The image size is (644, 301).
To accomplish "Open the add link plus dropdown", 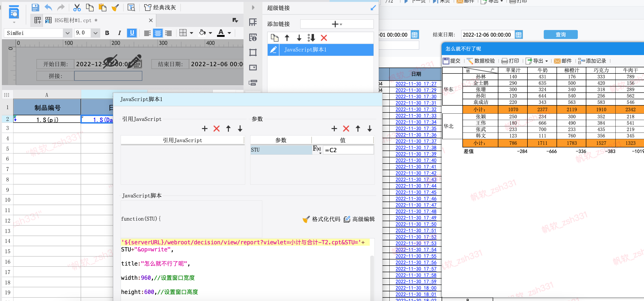I will click(x=337, y=24).
